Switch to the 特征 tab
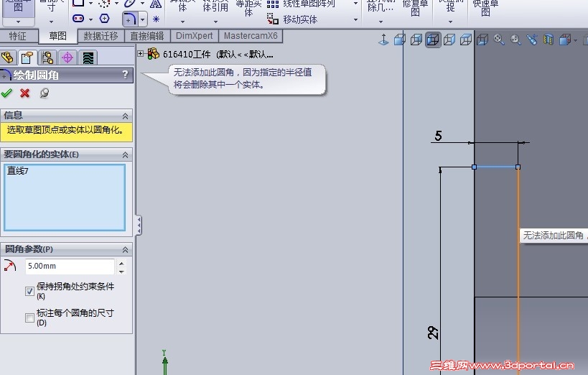Image resolution: width=588 pixels, height=375 pixels. click(18, 36)
